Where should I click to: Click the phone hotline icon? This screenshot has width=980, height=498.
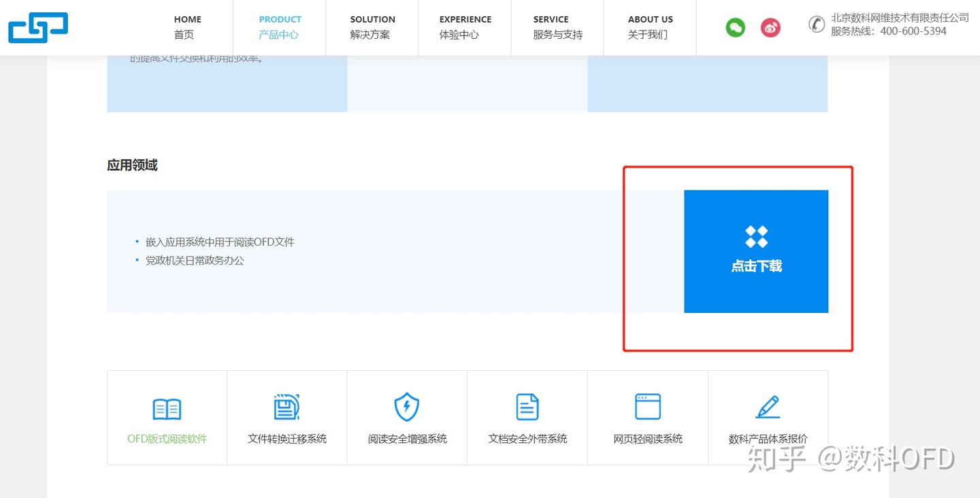(x=817, y=24)
